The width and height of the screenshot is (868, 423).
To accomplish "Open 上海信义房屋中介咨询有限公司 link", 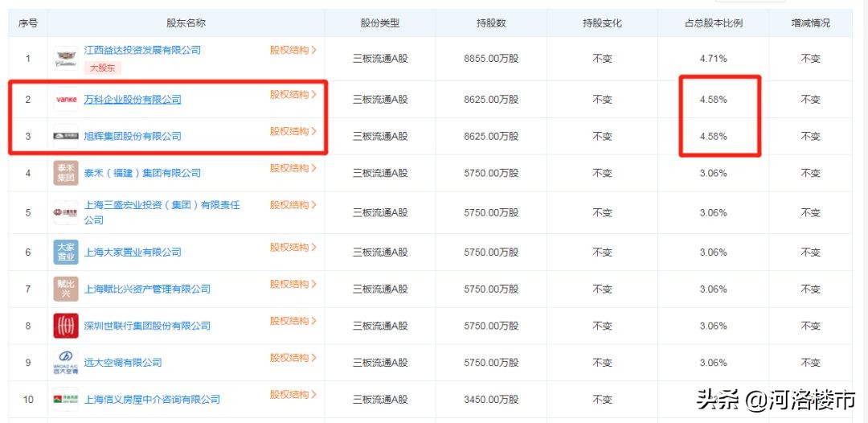I will pyautogui.click(x=152, y=399).
